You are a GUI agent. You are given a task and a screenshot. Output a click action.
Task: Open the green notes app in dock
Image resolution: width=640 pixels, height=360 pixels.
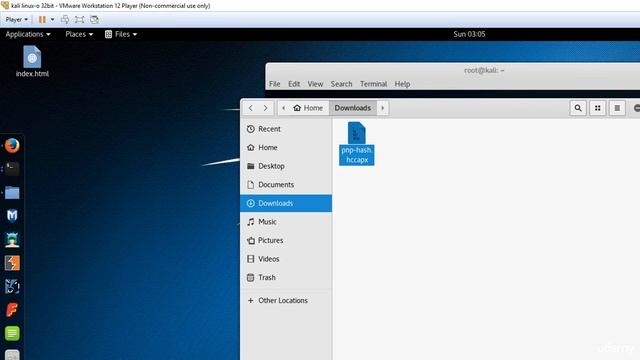click(12, 333)
